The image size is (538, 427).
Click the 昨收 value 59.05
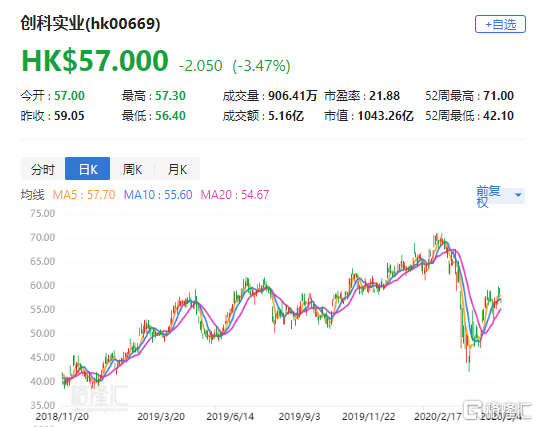pos(69,116)
